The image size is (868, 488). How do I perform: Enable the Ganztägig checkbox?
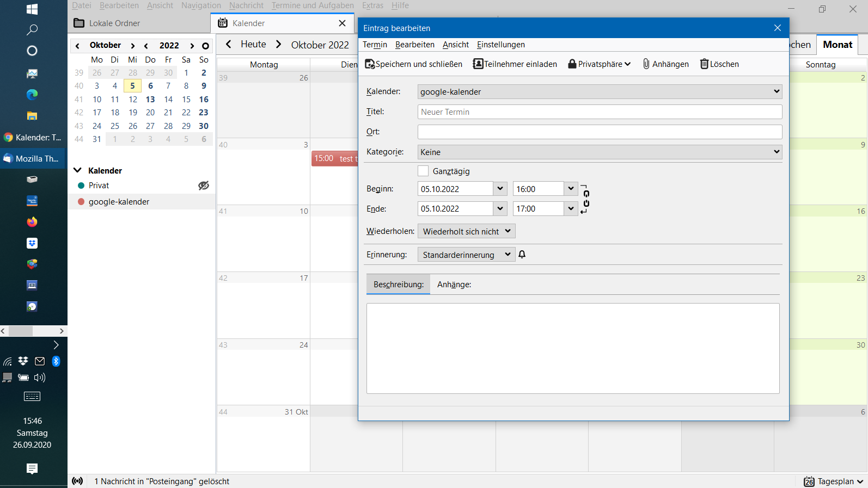pos(423,171)
